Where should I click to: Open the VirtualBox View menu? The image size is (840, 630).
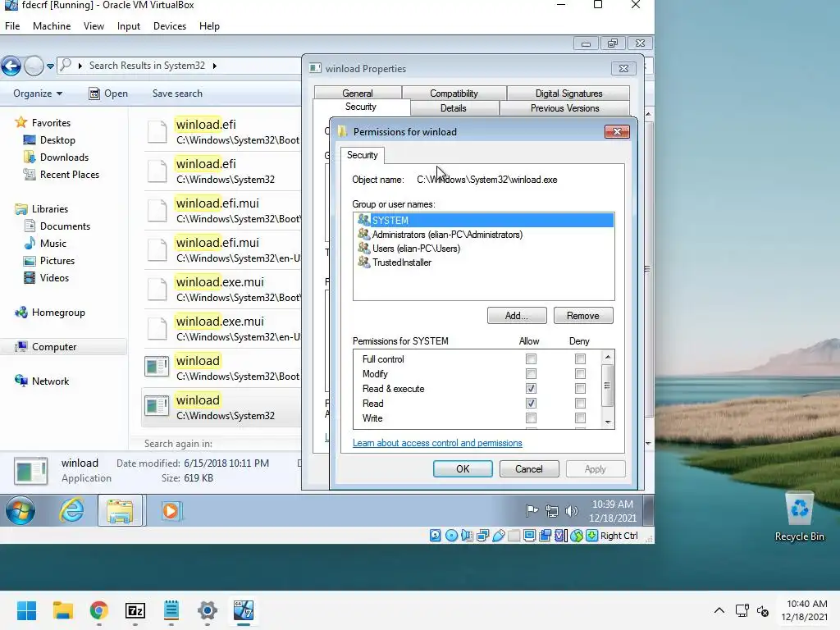coord(94,26)
